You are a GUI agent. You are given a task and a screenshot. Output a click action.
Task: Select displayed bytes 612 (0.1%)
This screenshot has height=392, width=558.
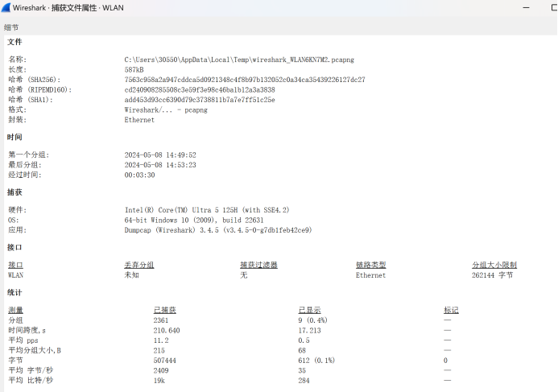point(316,361)
